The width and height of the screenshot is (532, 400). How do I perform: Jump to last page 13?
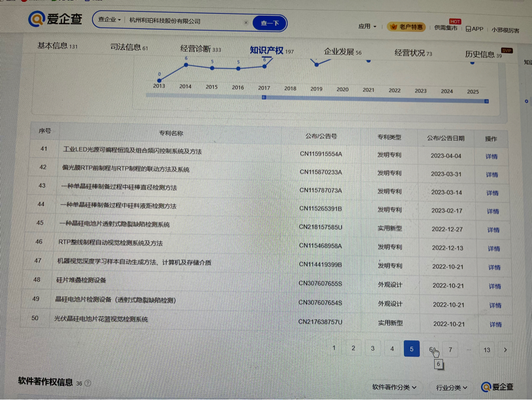pos(487,350)
